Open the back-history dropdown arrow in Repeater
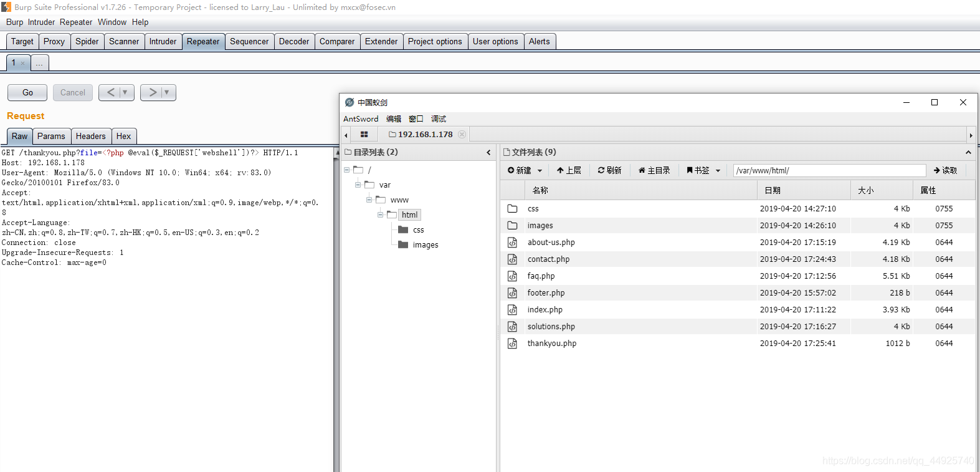This screenshot has height=472, width=980. [x=125, y=92]
